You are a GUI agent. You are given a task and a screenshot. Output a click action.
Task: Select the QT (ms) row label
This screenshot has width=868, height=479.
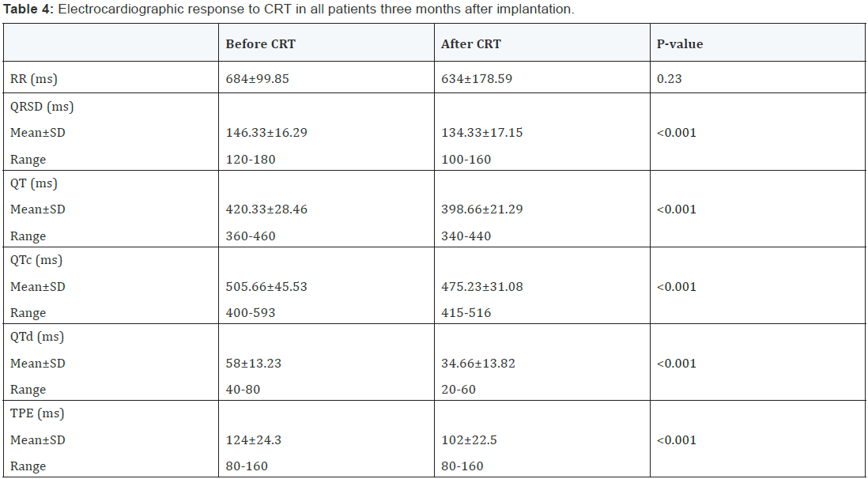[x=34, y=183]
